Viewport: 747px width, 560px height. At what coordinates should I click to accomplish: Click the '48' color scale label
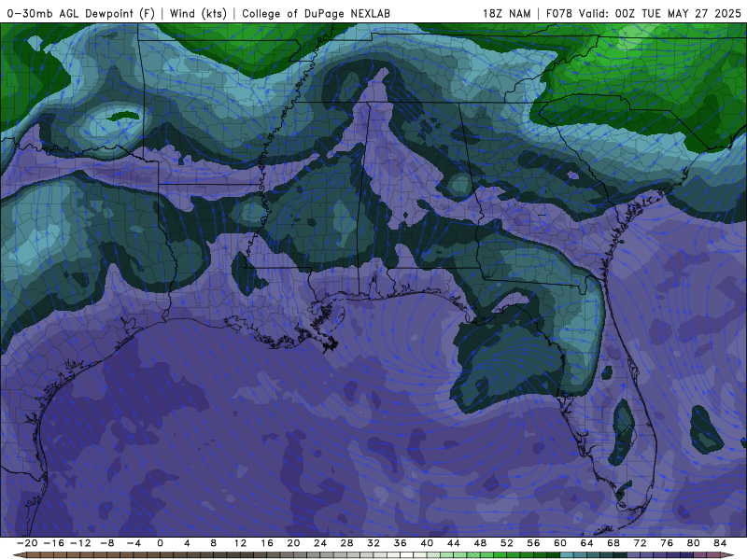(480, 543)
